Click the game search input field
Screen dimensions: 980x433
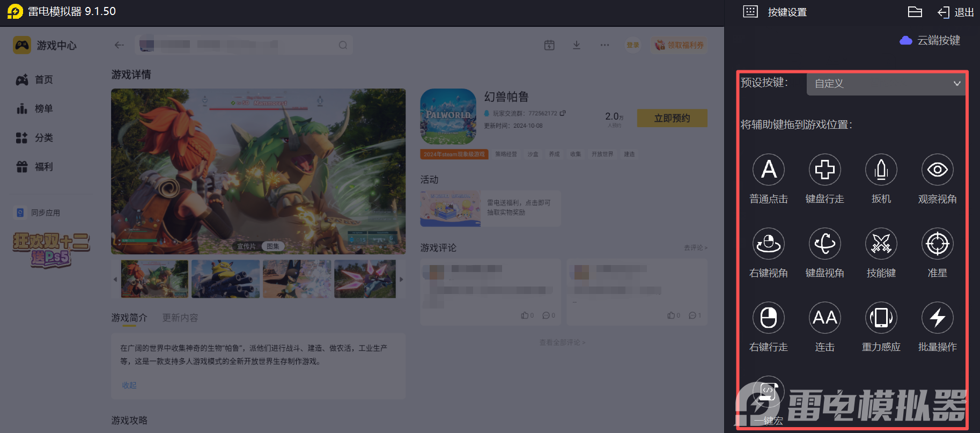coord(245,45)
